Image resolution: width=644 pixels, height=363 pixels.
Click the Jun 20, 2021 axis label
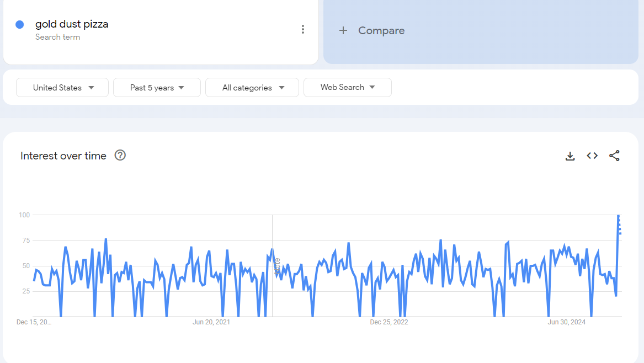[x=211, y=322]
